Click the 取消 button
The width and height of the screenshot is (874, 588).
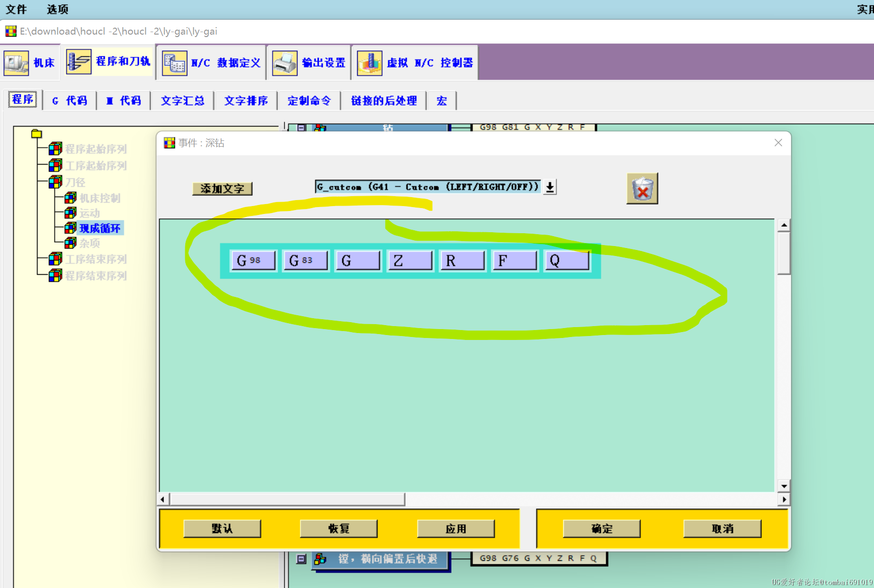(x=722, y=528)
